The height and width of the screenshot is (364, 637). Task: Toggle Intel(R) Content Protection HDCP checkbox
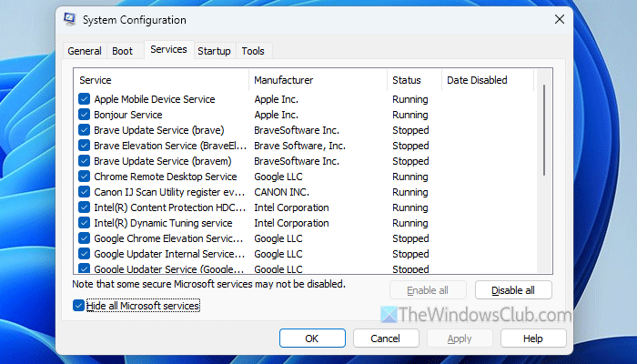(84, 207)
